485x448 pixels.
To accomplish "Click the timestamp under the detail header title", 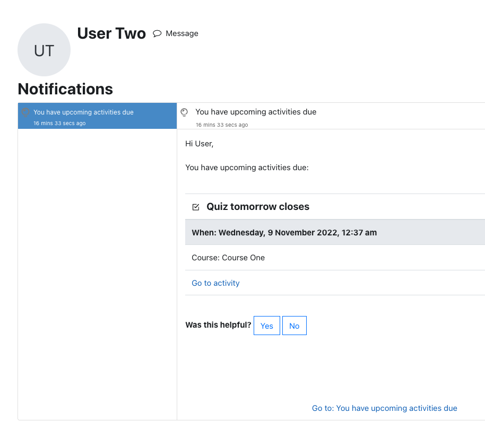I will (222, 125).
